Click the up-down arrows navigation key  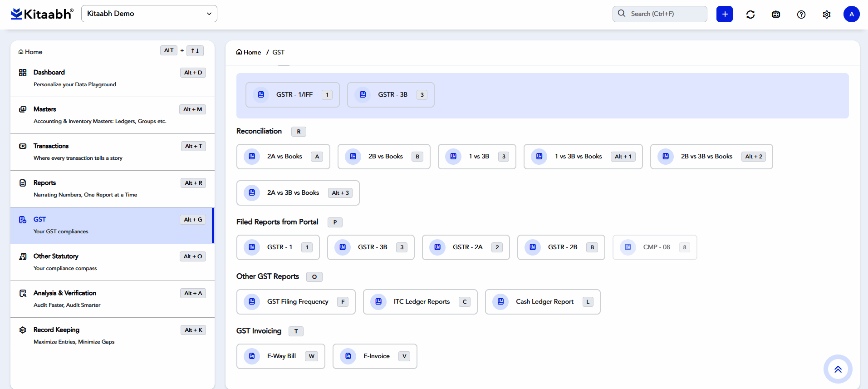(x=195, y=51)
